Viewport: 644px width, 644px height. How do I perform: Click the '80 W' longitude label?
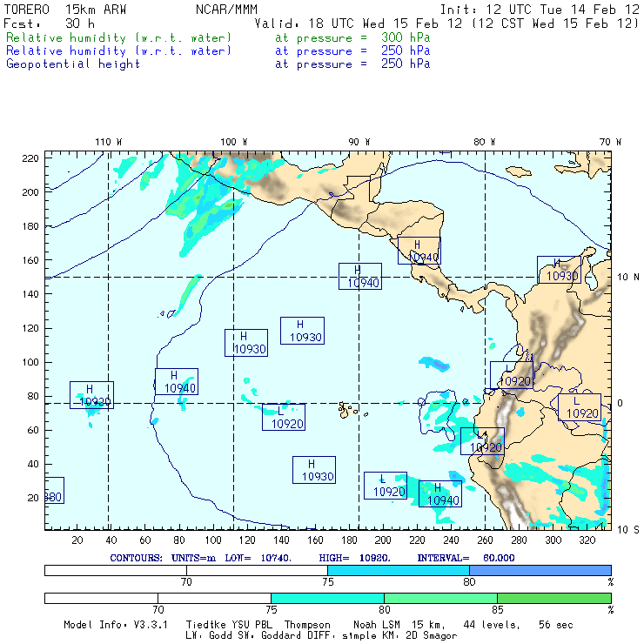[x=484, y=142]
